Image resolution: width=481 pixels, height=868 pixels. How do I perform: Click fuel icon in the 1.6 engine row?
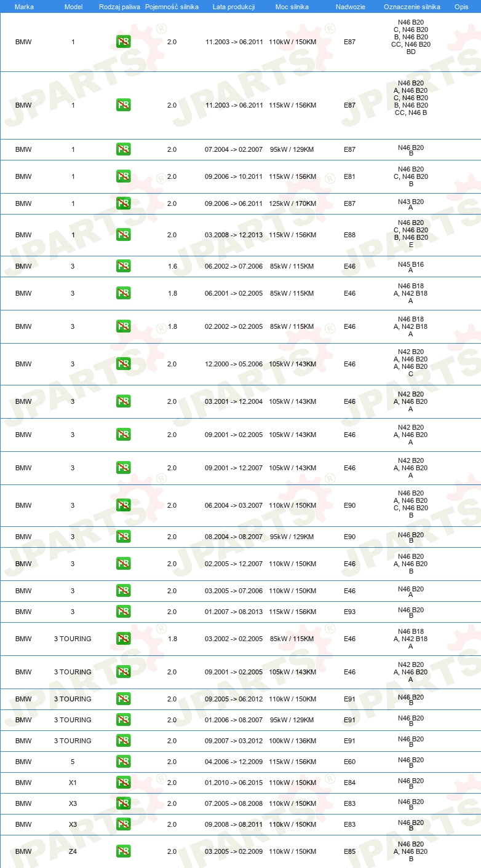(x=124, y=266)
